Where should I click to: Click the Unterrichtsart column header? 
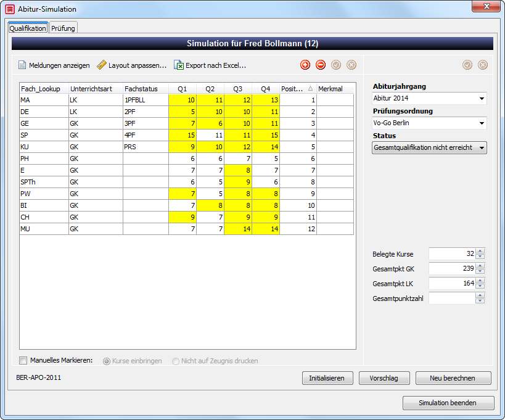coord(96,89)
